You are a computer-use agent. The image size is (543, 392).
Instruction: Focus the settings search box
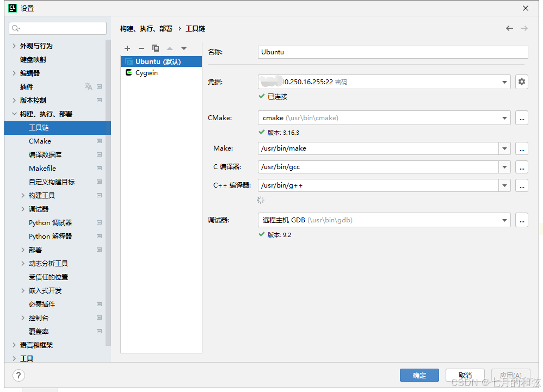[x=58, y=28]
